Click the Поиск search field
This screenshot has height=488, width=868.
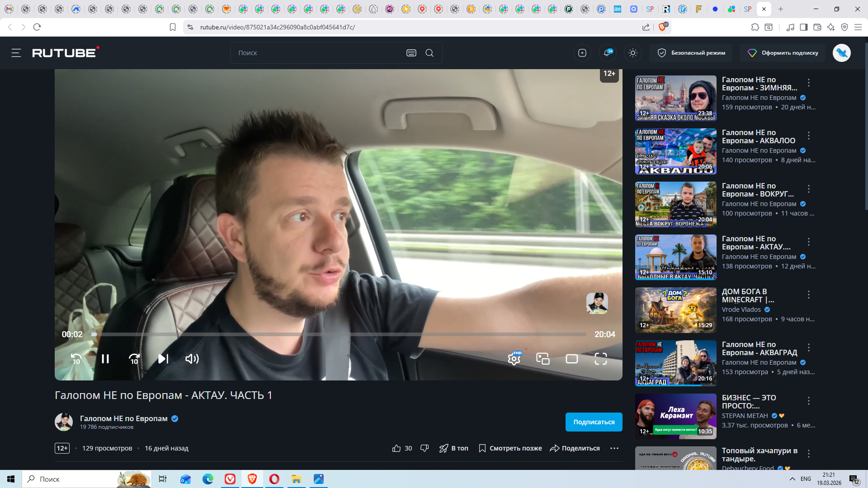click(316, 53)
